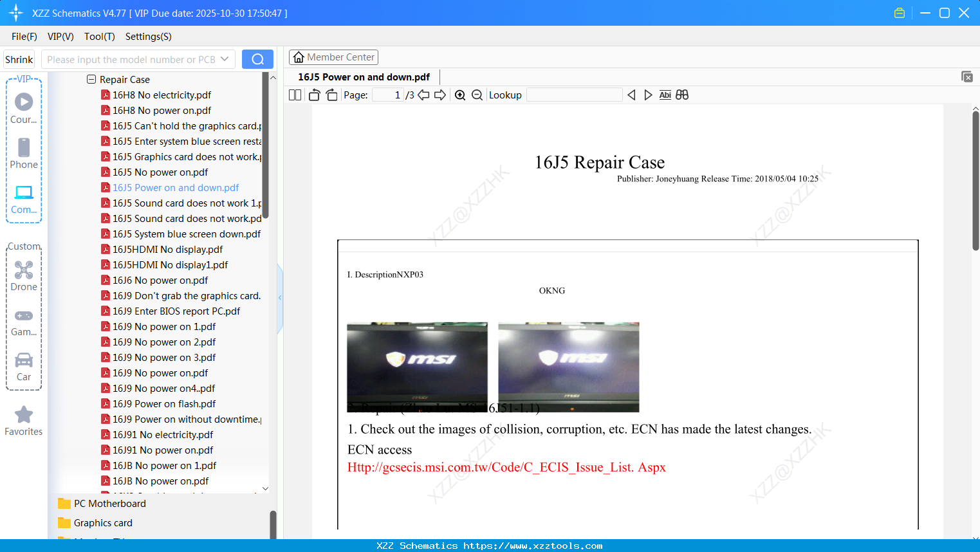Open 16J5 Can't hold the graphics card file
The height and width of the screenshot is (552, 980).
(x=181, y=126)
